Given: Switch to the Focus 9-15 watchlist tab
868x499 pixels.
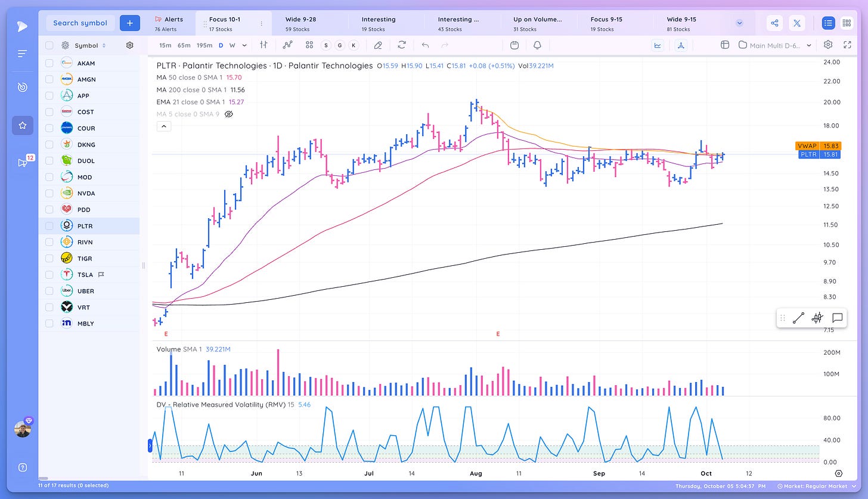Looking at the screenshot, I should [x=614, y=23].
